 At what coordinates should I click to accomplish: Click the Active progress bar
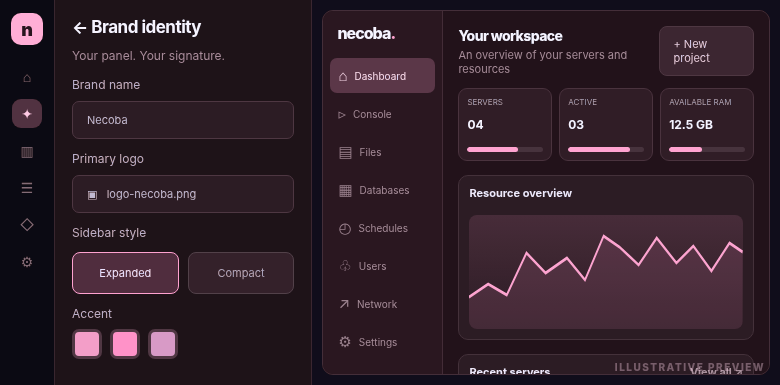[x=606, y=149]
